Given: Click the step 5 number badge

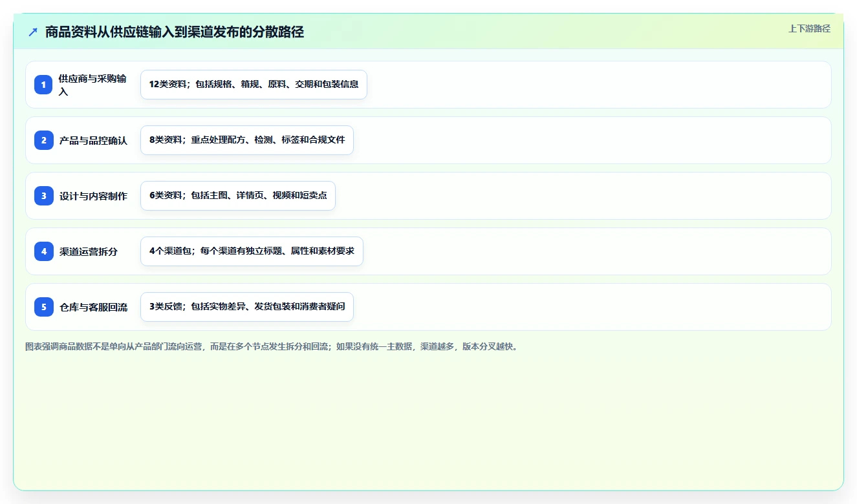Looking at the screenshot, I should 44,307.
